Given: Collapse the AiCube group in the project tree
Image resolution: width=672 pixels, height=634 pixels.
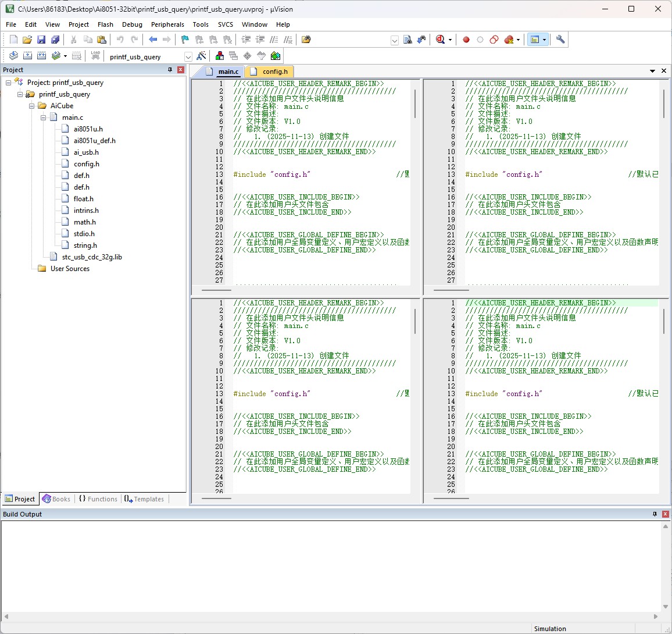Looking at the screenshot, I should (x=32, y=106).
